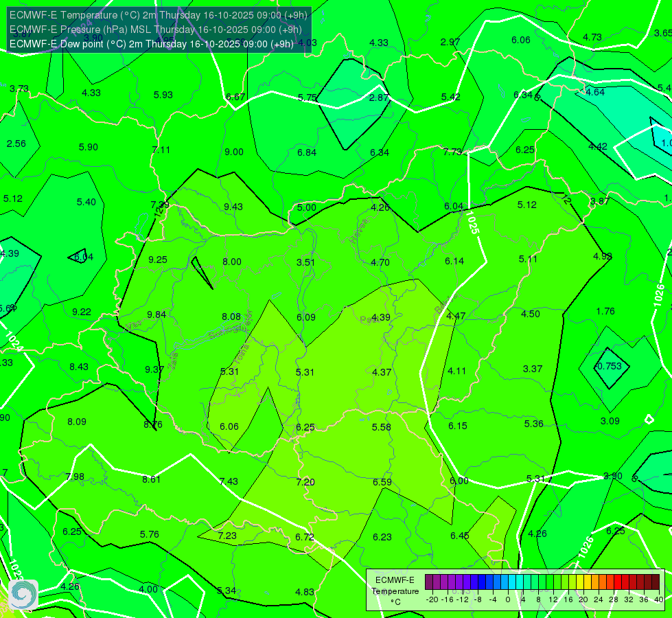Click the cyan swatch above 0 in legend
This screenshot has width=672, height=618.
point(511,582)
